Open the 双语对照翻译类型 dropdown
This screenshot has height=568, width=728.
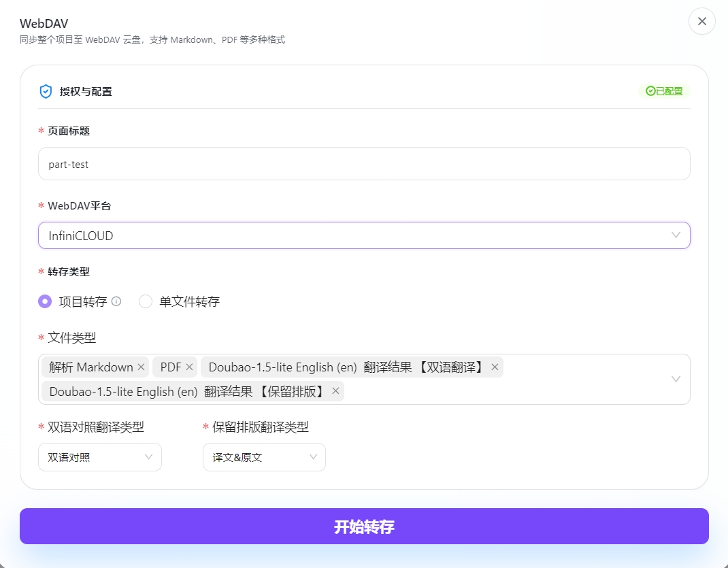(x=99, y=457)
